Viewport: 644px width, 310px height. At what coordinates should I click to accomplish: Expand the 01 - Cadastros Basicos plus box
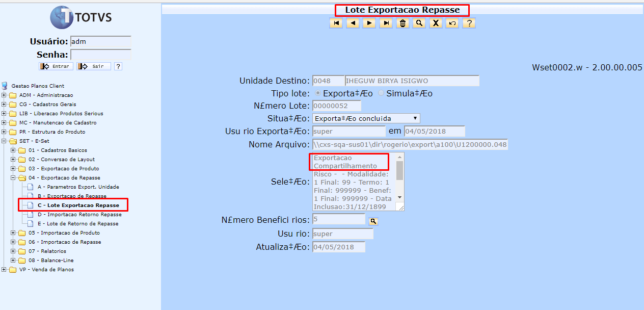(x=13, y=150)
